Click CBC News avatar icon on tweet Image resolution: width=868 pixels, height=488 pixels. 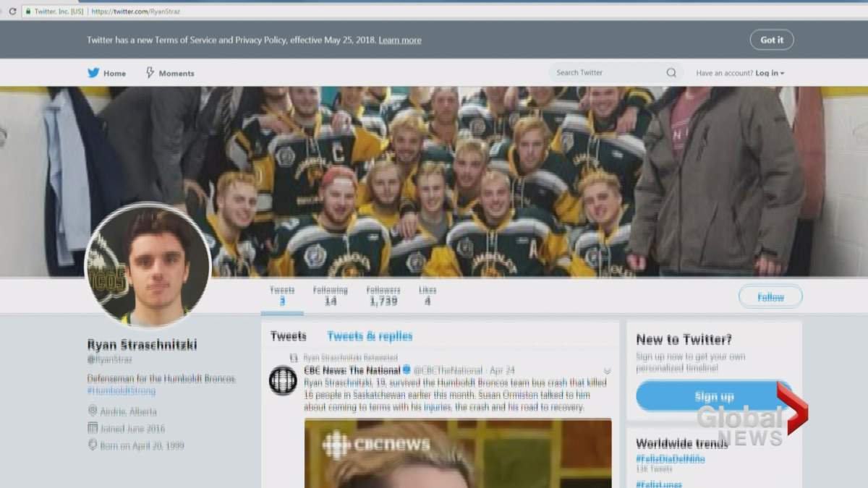coord(283,380)
